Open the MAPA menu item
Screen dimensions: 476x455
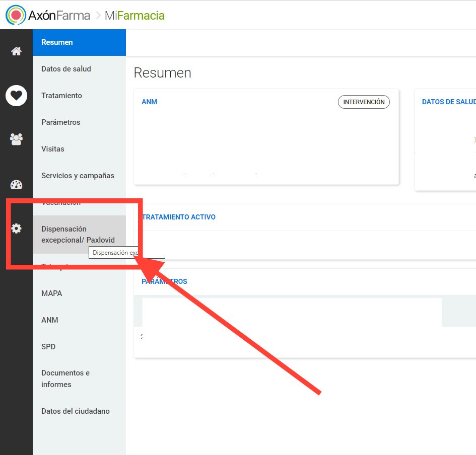pos(79,293)
